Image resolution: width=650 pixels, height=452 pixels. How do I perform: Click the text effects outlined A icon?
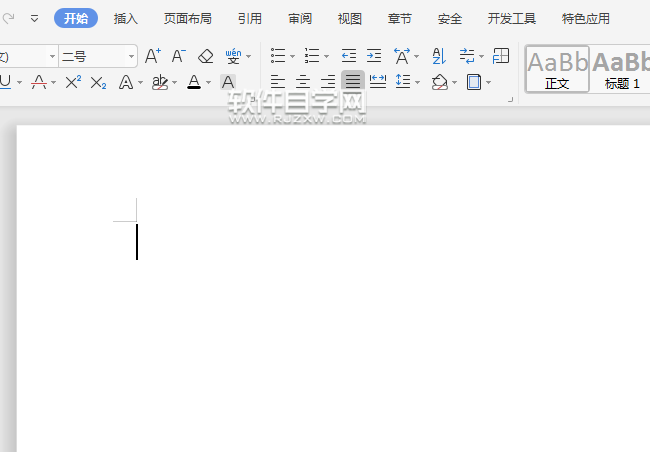coord(126,83)
